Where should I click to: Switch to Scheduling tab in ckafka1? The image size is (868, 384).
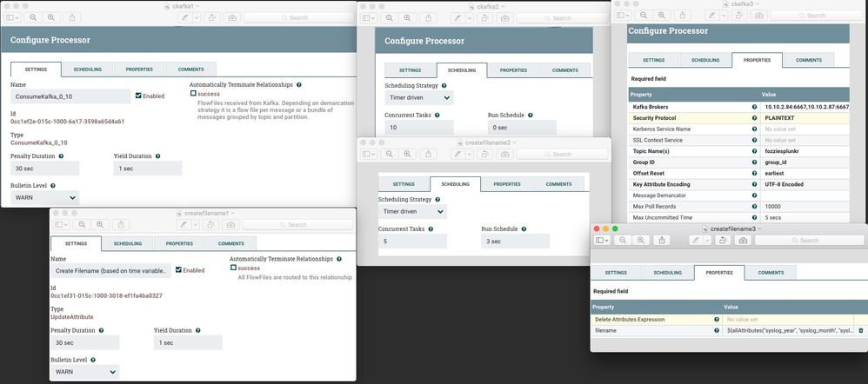coord(88,70)
